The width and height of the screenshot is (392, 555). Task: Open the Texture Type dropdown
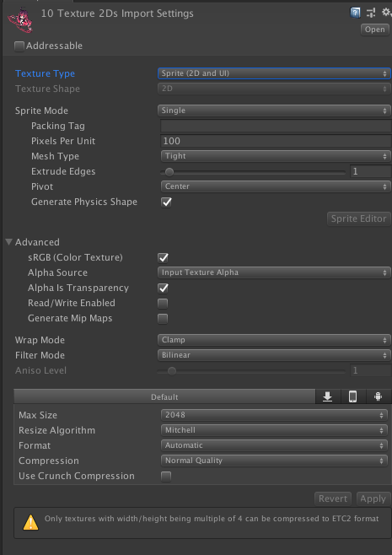pos(274,73)
